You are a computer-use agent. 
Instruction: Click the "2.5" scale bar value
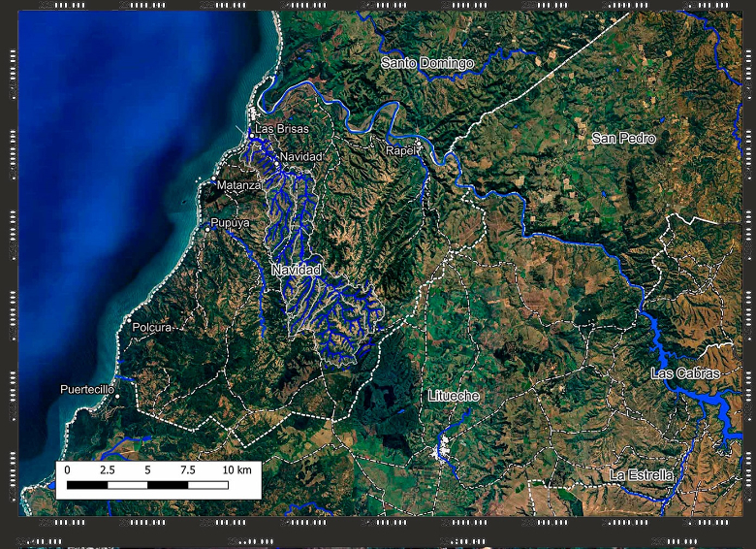107,469
